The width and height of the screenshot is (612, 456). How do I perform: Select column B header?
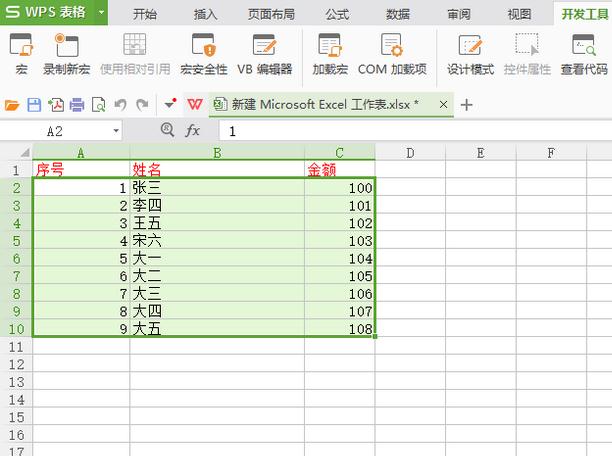[x=217, y=153]
